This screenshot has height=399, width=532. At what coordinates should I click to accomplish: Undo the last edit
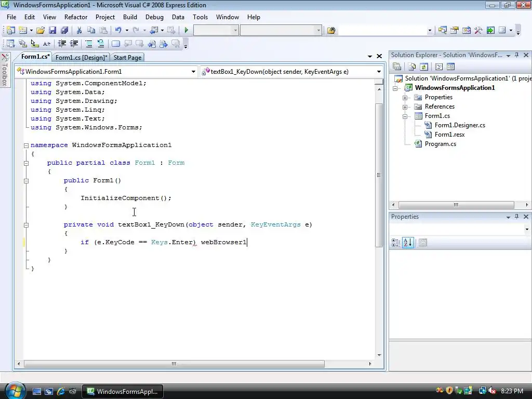pos(118,30)
